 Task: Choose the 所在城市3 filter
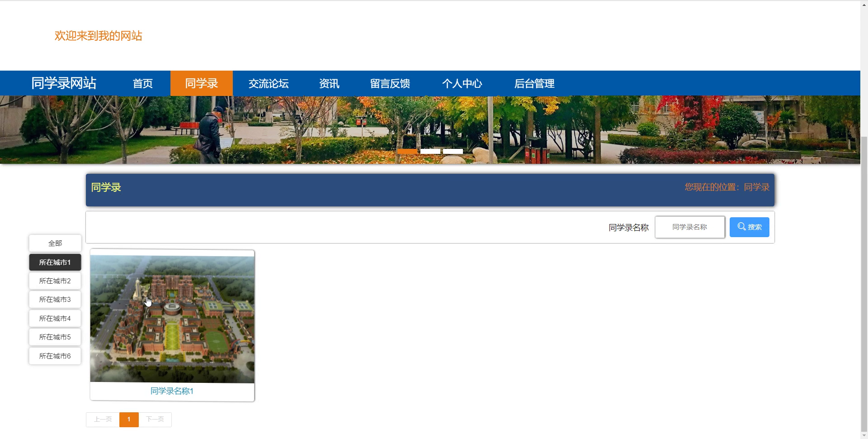pyautogui.click(x=55, y=300)
